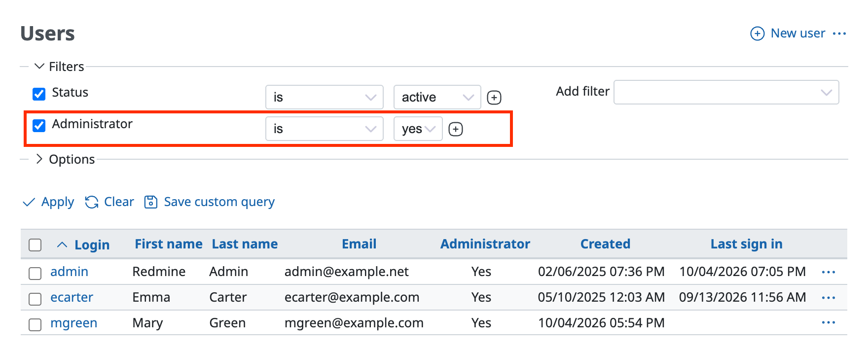Click the Clear link text
Viewport: 868px width, 349px height.
119,202
